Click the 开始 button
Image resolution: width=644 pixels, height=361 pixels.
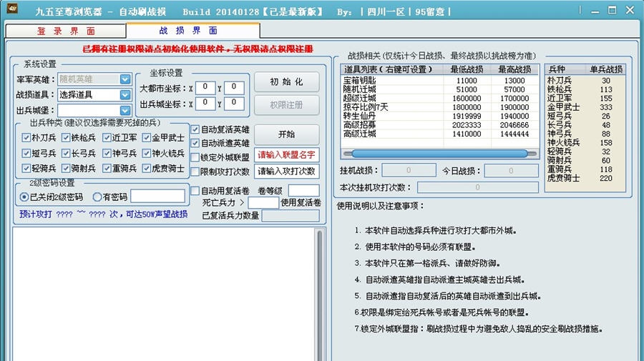tap(287, 134)
